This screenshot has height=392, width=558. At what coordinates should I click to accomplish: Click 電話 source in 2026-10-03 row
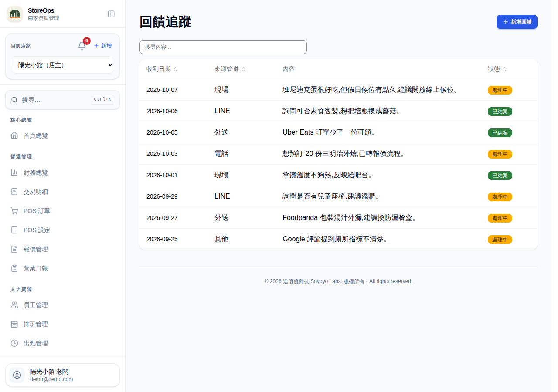pyautogui.click(x=221, y=153)
